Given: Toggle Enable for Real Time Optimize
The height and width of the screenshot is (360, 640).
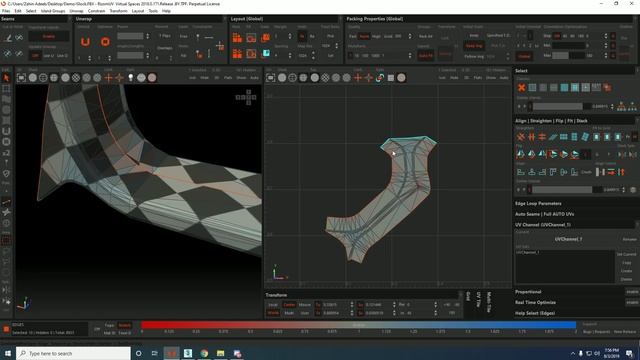Looking at the screenshot, I should point(632,302).
